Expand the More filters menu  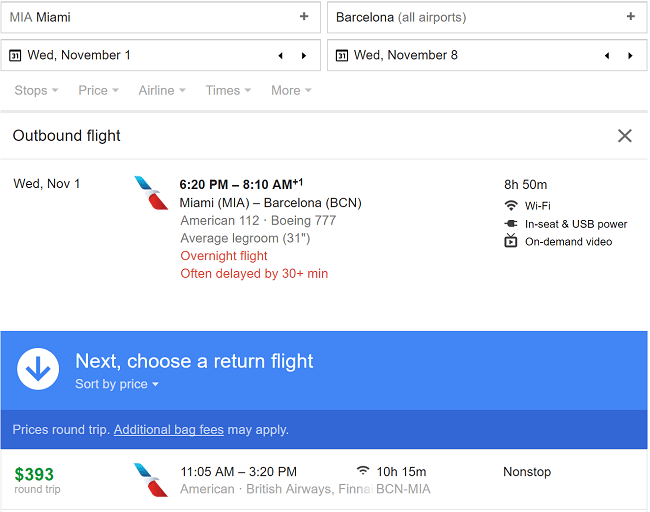click(291, 90)
